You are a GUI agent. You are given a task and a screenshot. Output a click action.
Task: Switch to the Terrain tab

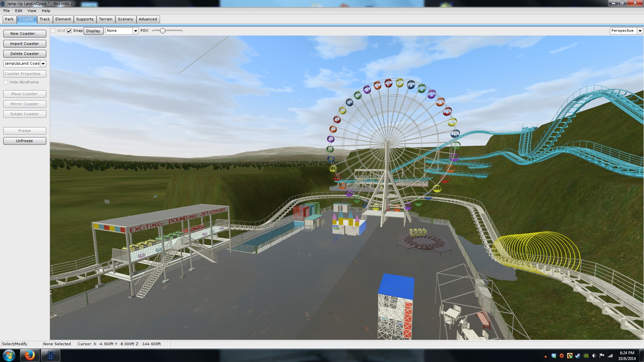point(105,19)
